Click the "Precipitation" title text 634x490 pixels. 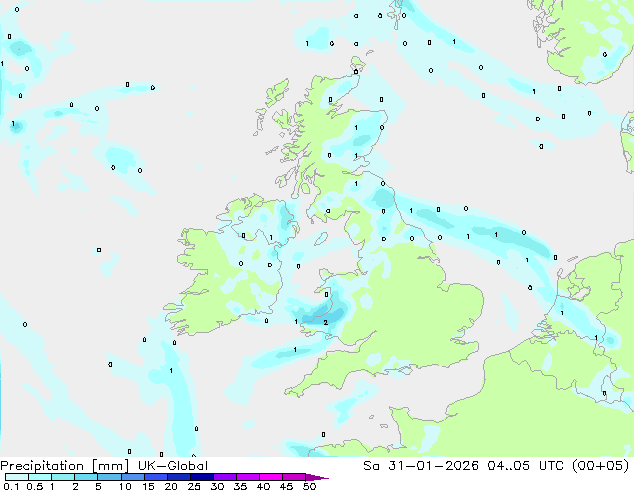tap(42, 466)
